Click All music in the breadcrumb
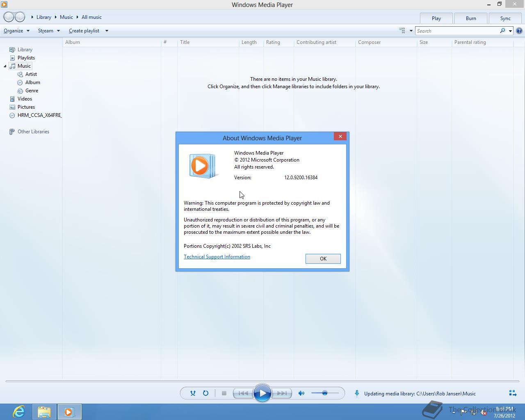The width and height of the screenshot is (525, 420). click(91, 17)
